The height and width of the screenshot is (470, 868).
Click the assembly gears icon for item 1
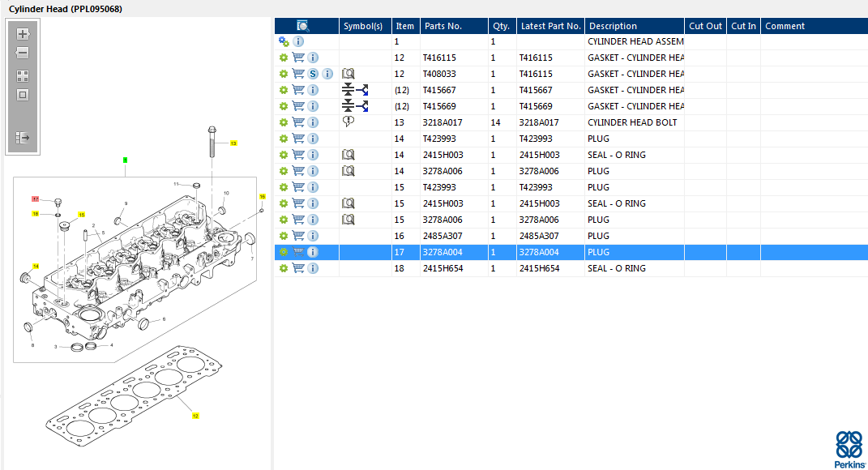click(x=284, y=41)
